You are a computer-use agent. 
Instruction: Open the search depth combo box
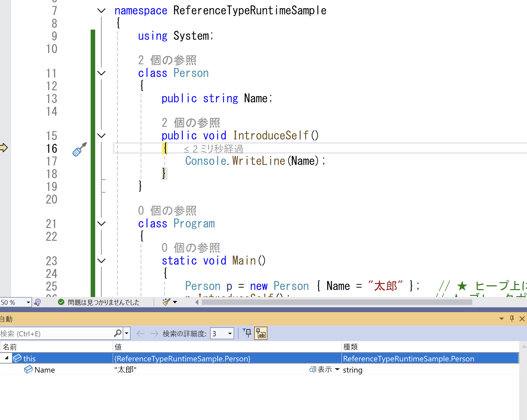click(x=222, y=334)
